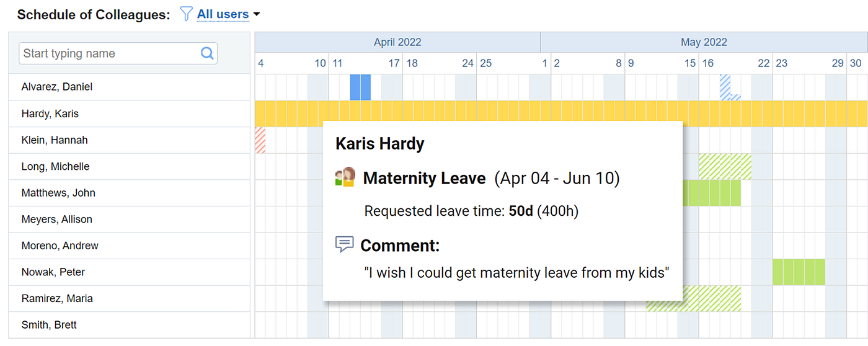Viewport: 868px width, 346px height.
Task: Click the May 16 week marker
Action: 707,63
